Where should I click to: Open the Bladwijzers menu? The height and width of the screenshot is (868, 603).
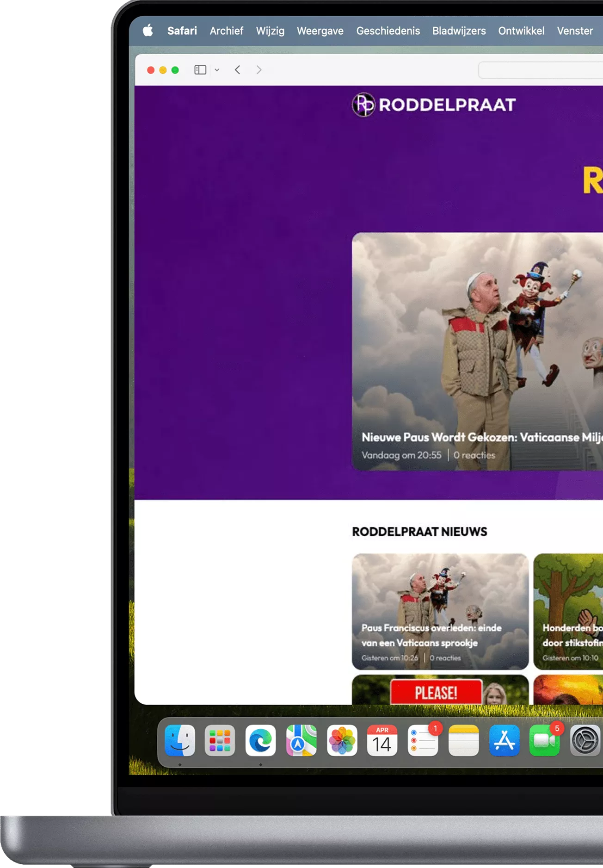459,31
